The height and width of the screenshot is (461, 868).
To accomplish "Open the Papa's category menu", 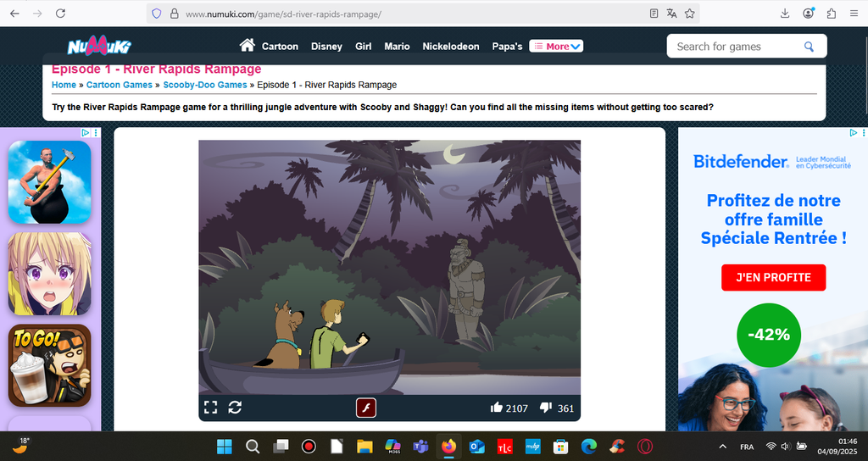I will (x=507, y=47).
